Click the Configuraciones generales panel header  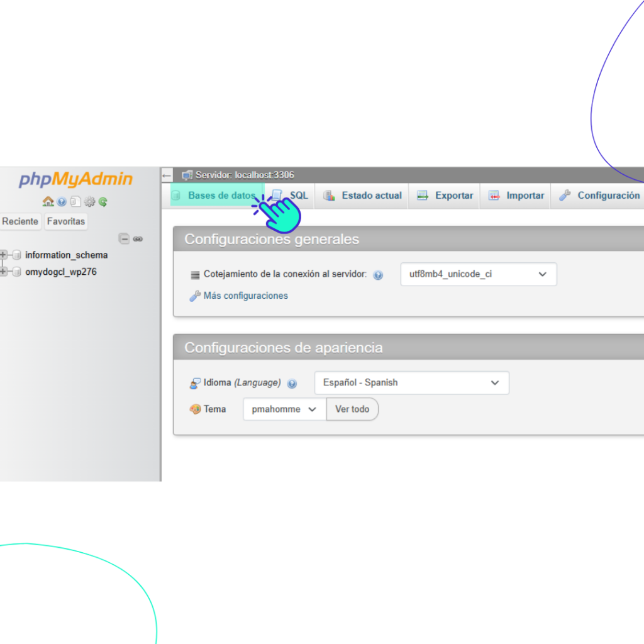point(409,239)
